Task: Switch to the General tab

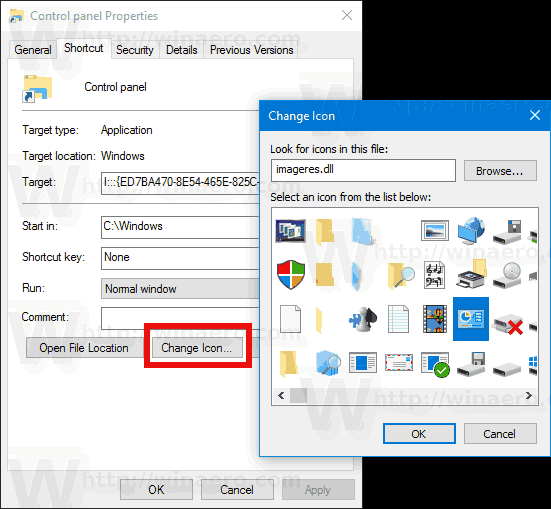Action: tap(33, 50)
